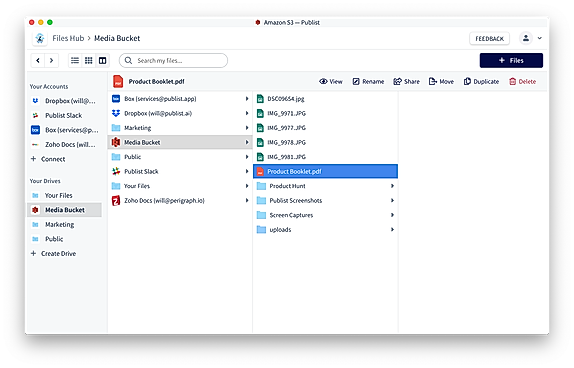Open Product Hunt folder
Screen dimensions: 574x368
tap(325, 186)
